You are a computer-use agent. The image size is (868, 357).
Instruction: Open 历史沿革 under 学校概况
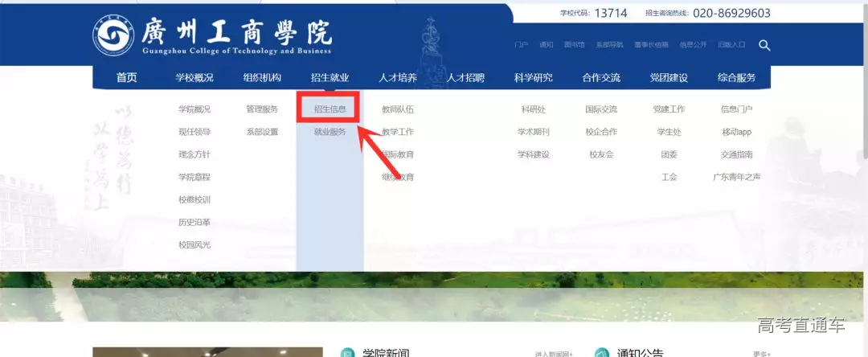tap(194, 222)
